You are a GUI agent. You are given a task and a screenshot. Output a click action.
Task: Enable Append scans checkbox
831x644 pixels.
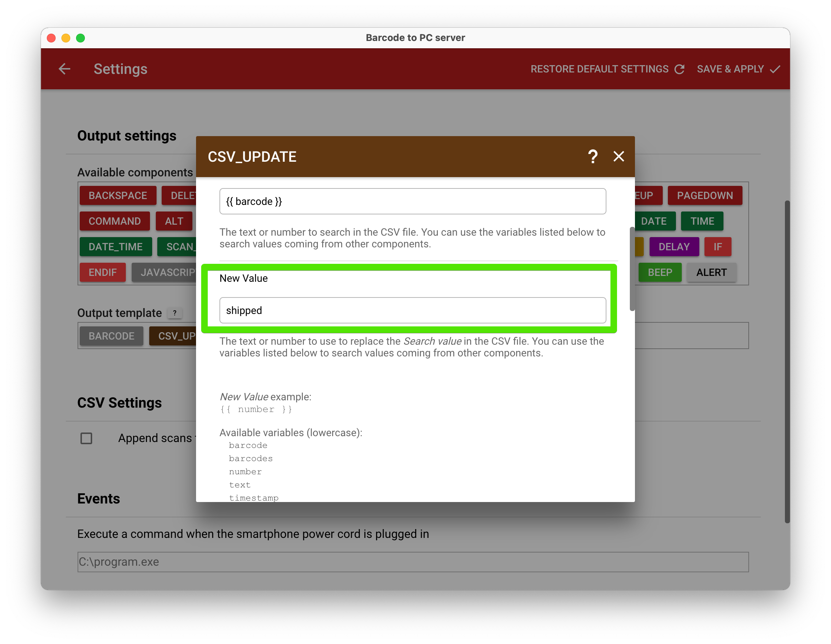(x=86, y=437)
